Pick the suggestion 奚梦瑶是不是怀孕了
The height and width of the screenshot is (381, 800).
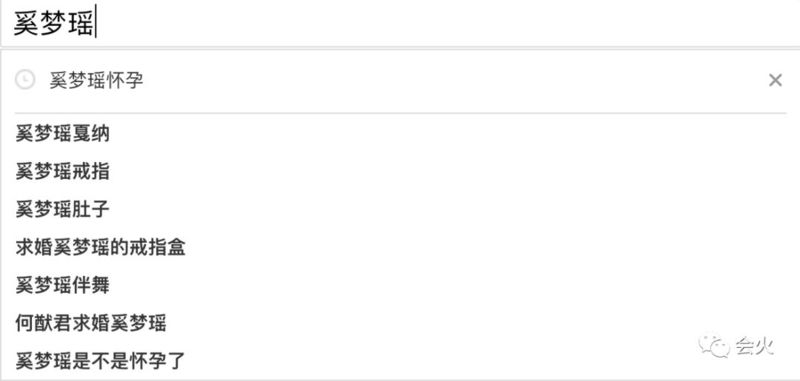point(101,361)
